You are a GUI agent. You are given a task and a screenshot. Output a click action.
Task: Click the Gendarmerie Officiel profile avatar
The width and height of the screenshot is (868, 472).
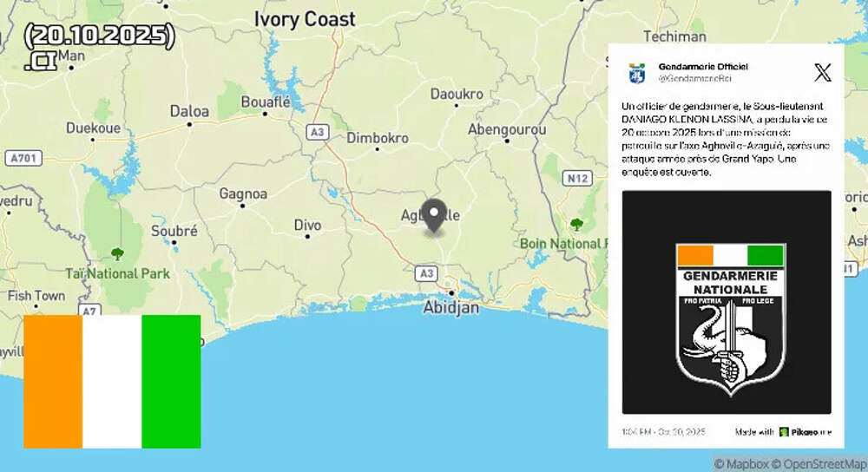(637, 73)
